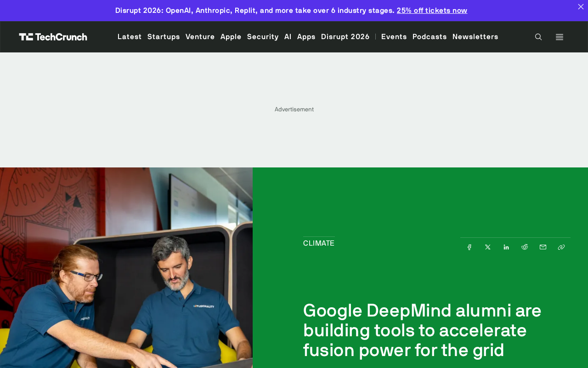The height and width of the screenshot is (368, 588).
Task: Open the article's featured photo
Action: 126,268
